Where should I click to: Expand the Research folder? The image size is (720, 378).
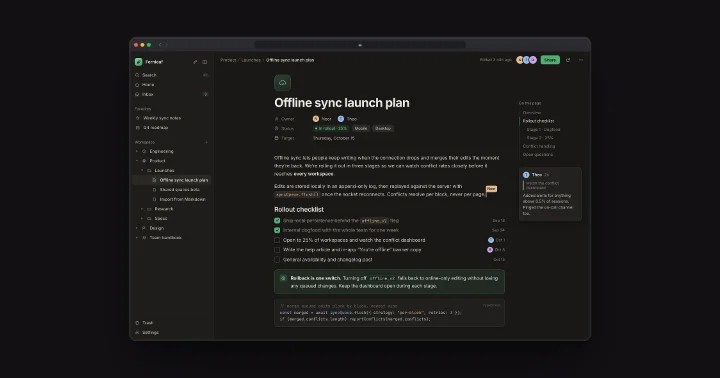[142, 209]
